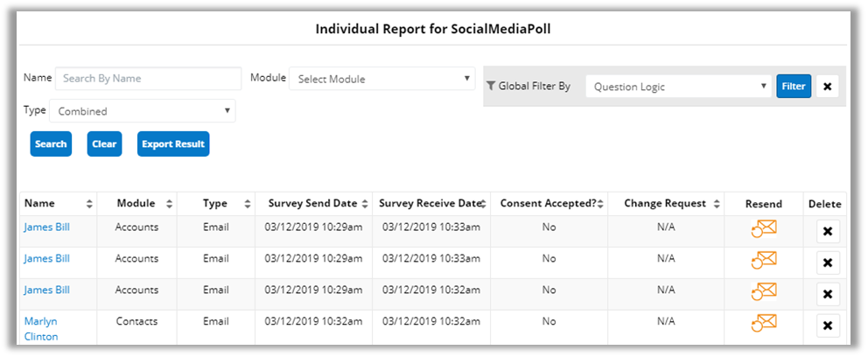Image resolution: width=868 pixels, height=357 pixels.
Task: Open the Select Module dropdown
Action: pyautogui.click(x=382, y=79)
